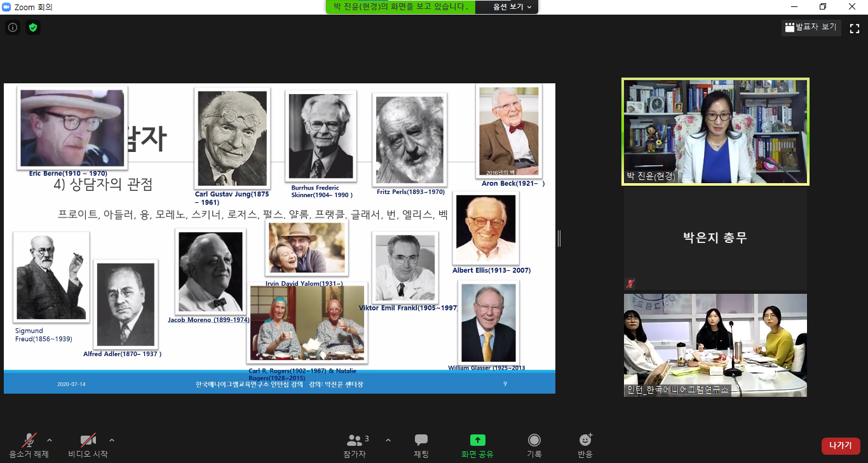Click caption Eric Berne(1910 – 1970)
868x463 pixels.
click(x=68, y=173)
